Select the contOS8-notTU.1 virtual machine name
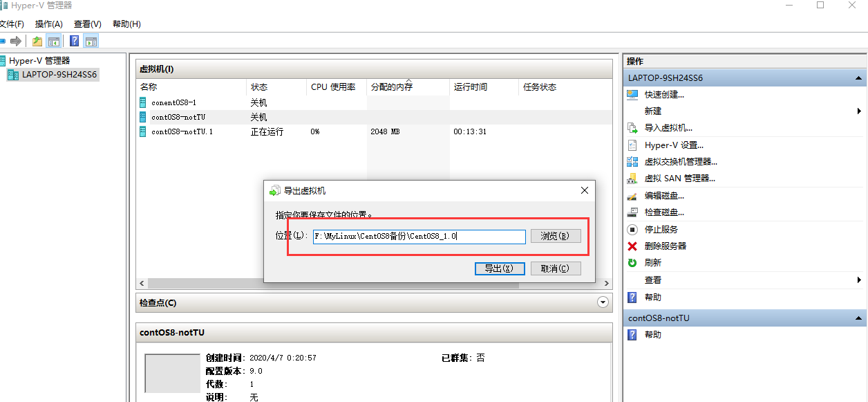 coord(182,131)
